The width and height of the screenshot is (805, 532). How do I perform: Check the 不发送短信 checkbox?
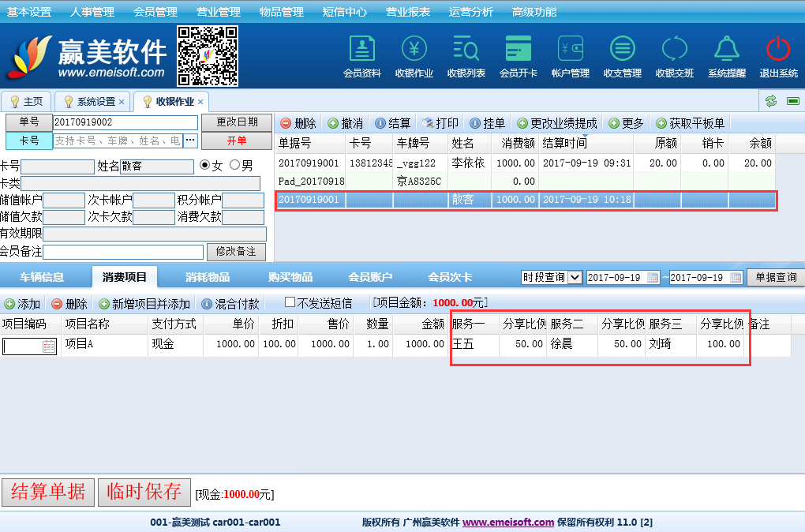[290, 303]
